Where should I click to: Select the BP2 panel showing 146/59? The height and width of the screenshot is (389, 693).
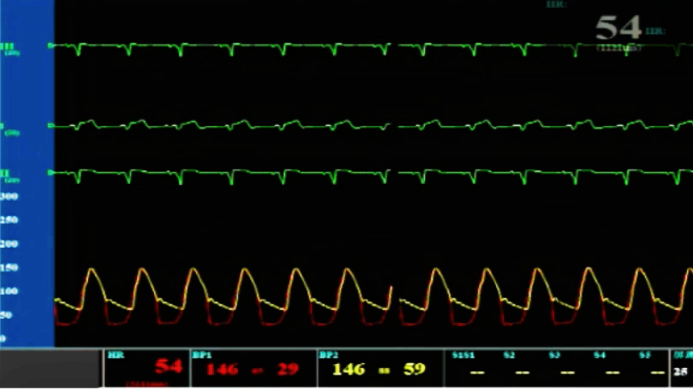381,368
